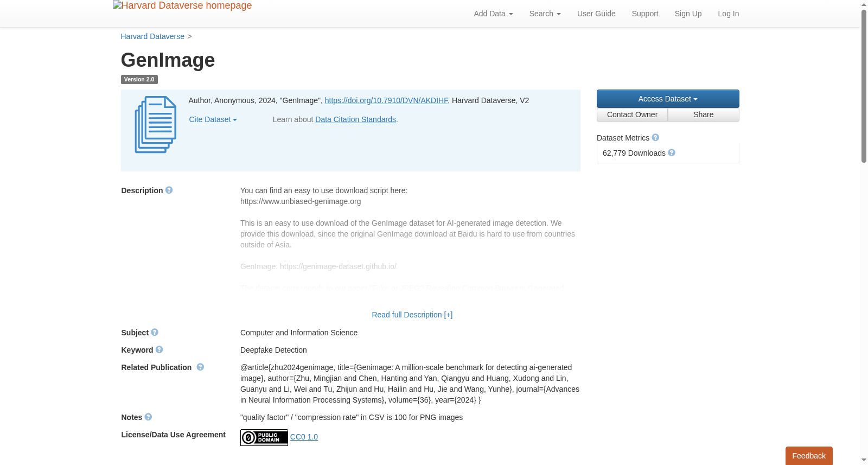
Task: Open the Add Data dropdown menu
Action: tap(493, 14)
